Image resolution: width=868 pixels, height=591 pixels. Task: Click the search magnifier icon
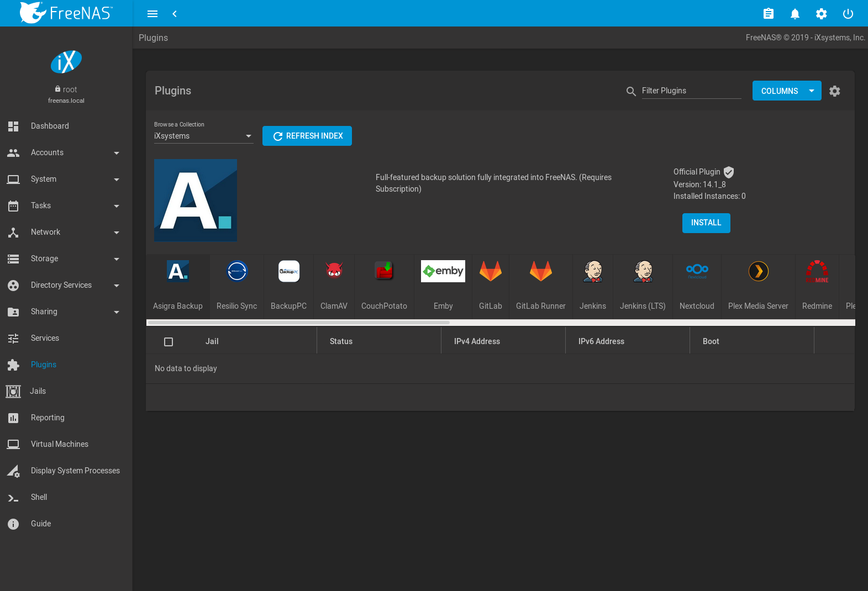tap(631, 91)
